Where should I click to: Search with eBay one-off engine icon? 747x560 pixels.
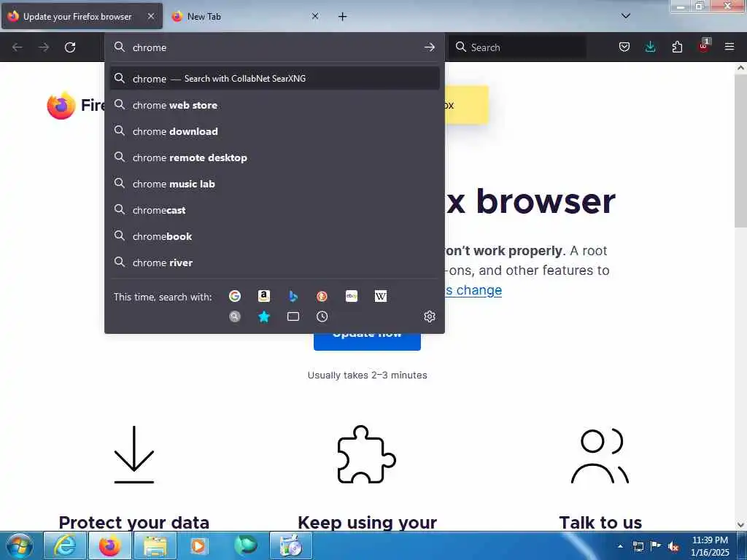[x=352, y=296]
